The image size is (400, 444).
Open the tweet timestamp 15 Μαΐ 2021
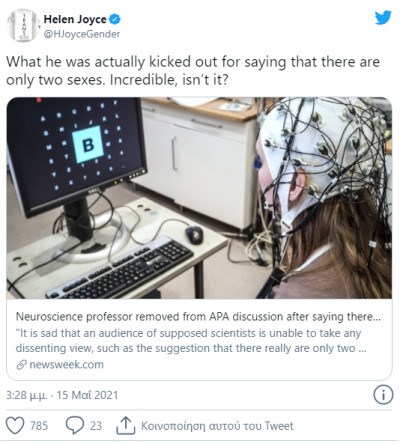click(x=87, y=395)
